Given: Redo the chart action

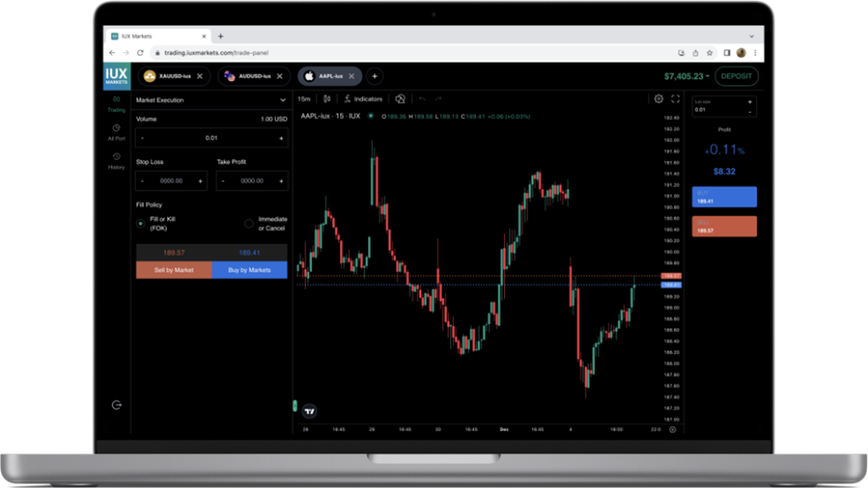Looking at the screenshot, I should click(x=439, y=99).
